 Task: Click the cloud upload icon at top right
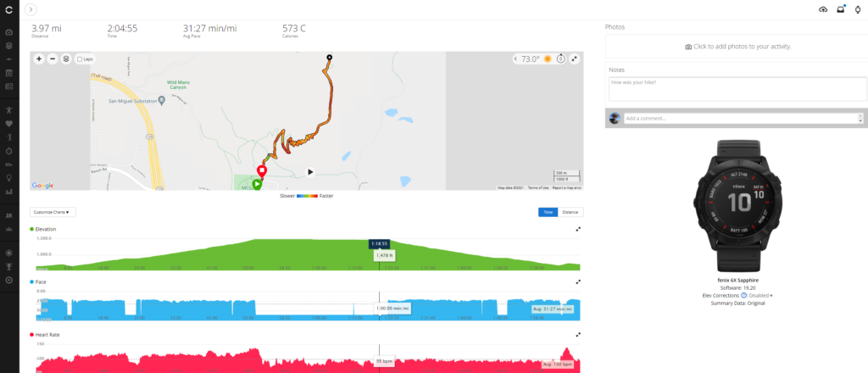pyautogui.click(x=823, y=9)
